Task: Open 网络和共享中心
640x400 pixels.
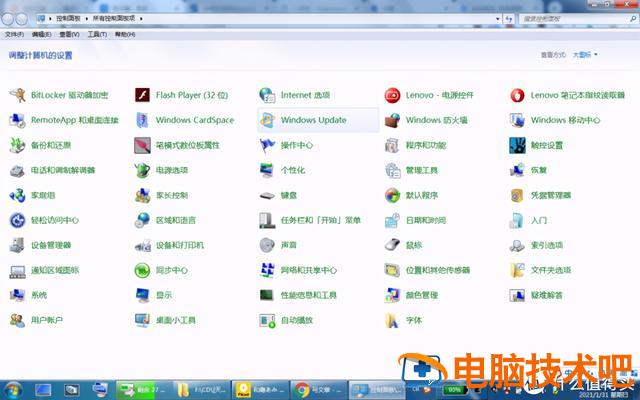Action: point(298,270)
